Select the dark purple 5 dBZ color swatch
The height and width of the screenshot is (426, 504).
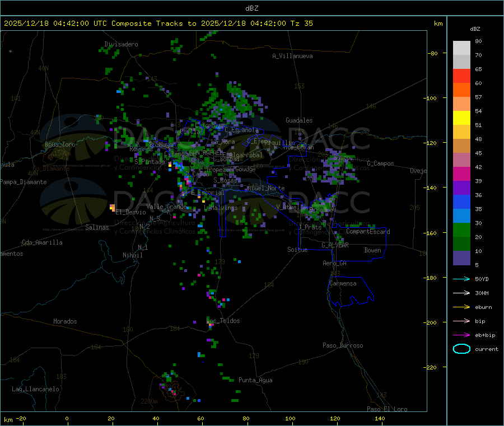point(461,258)
